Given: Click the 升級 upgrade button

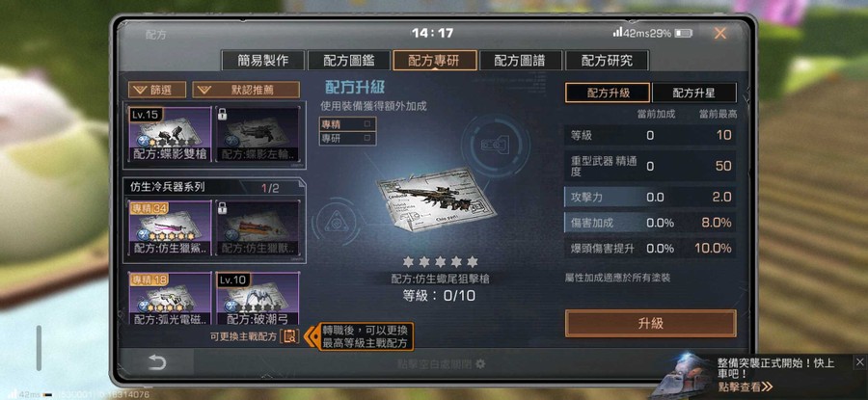Looking at the screenshot, I should point(650,323).
